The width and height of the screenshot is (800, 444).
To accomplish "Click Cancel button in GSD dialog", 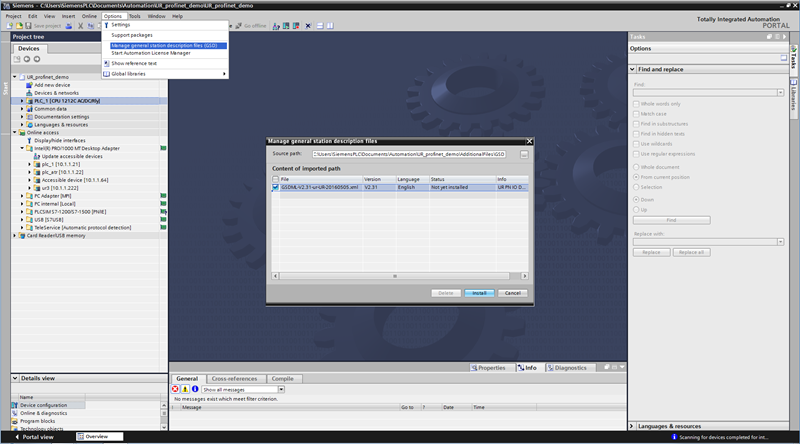I will coord(511,293).
